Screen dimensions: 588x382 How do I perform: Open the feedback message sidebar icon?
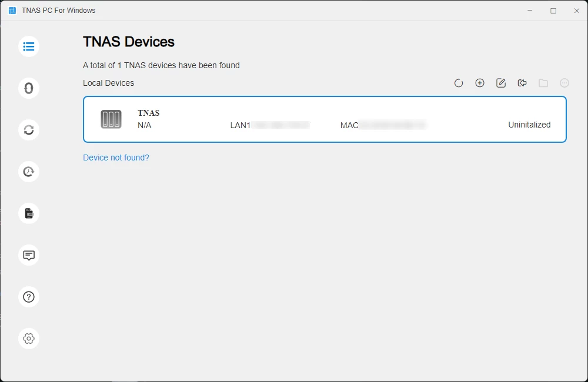(29, 255)
